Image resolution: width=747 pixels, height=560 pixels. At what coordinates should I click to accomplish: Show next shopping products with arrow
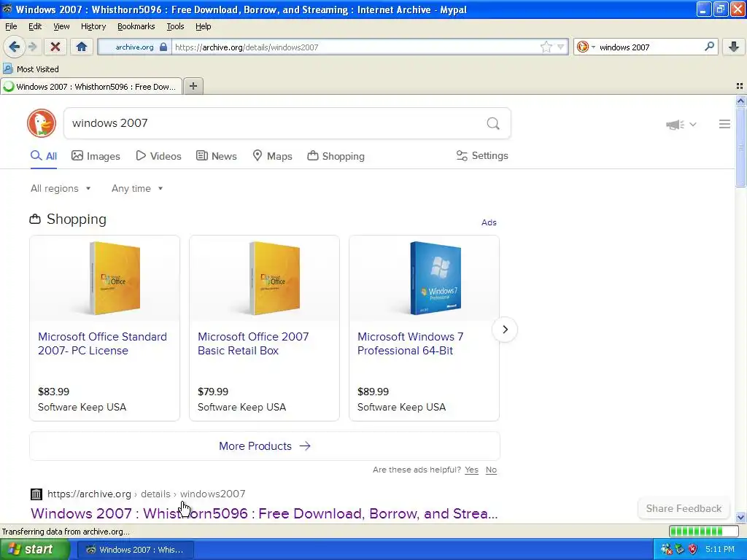click(x=505, y=330)
